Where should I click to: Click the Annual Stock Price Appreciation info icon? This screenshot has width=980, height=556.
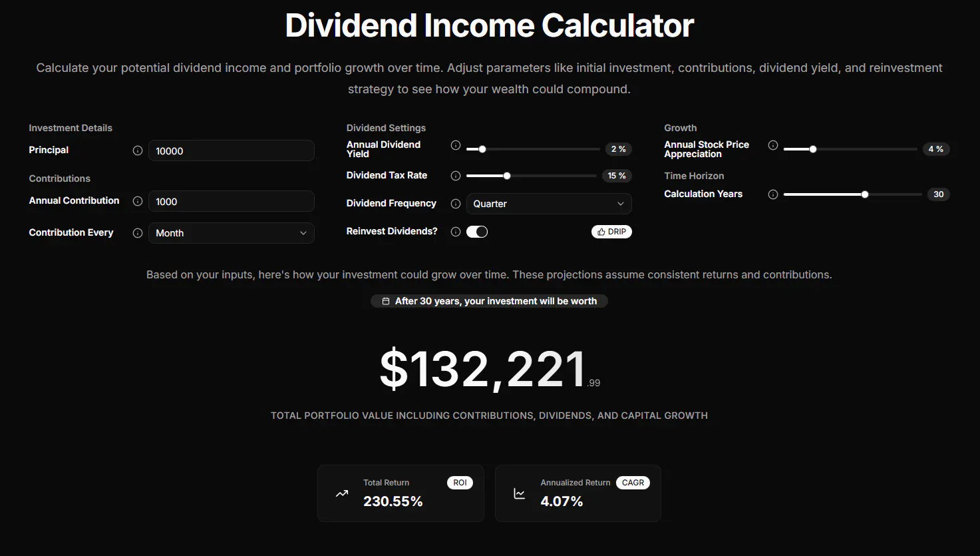(773, 145)
